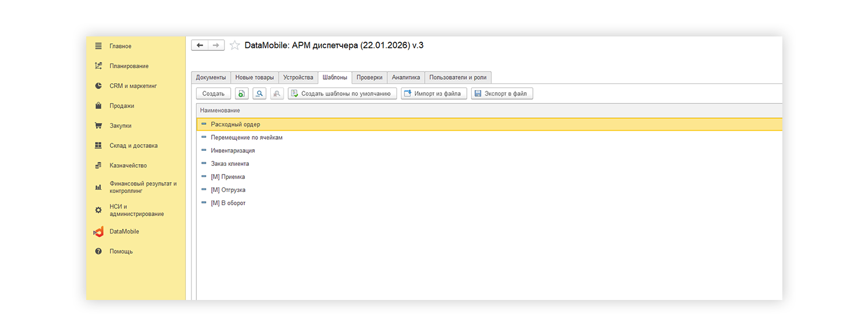Switch to the Документы tab

(211, 77)
